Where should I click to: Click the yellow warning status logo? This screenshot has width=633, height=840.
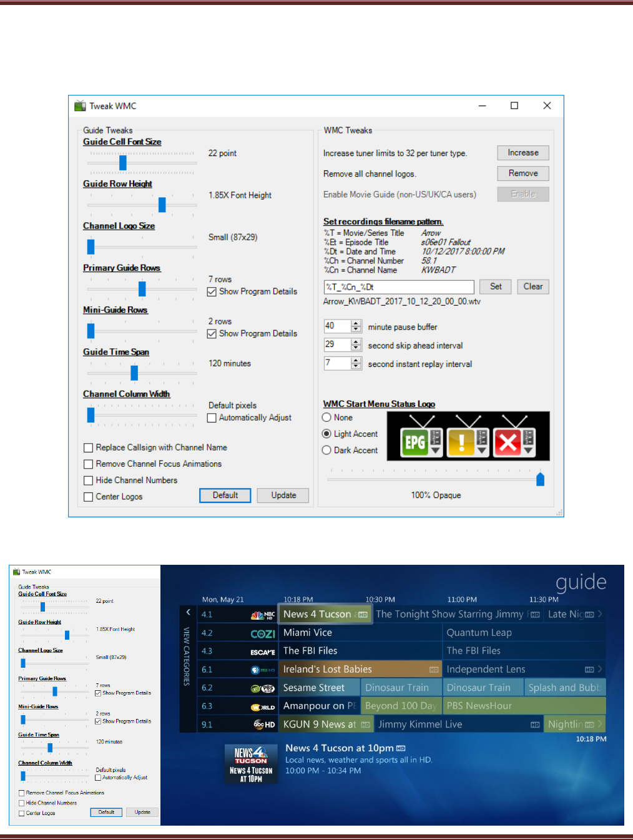tap(461, 442)
